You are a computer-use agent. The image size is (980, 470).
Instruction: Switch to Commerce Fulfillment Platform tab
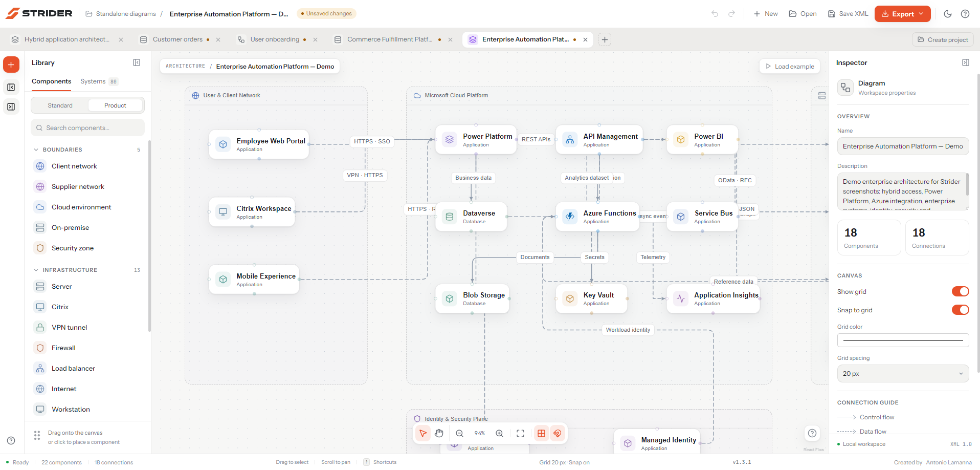(x=390, y=39)
